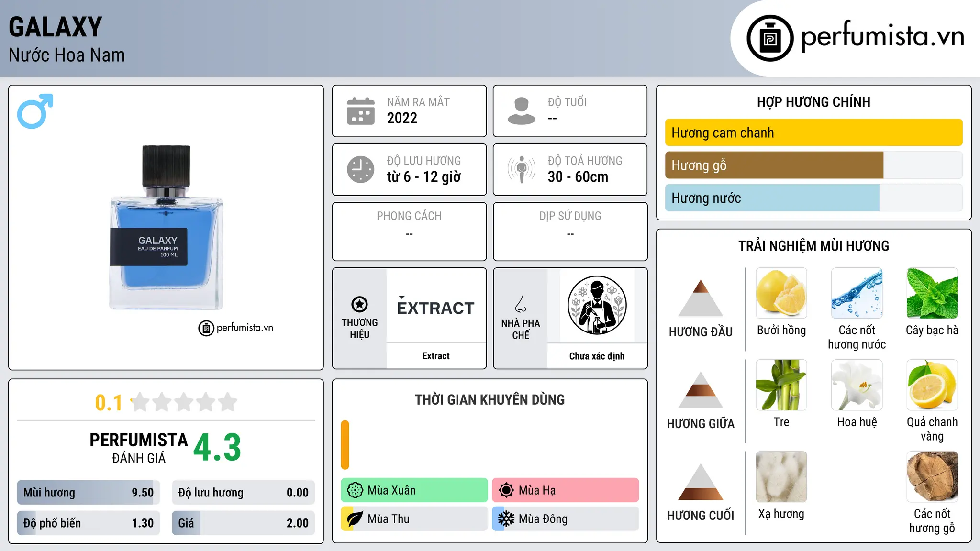This screenshot has width=980, height=551.
Task: Click the Phong cách card
Action: point(409,231)
